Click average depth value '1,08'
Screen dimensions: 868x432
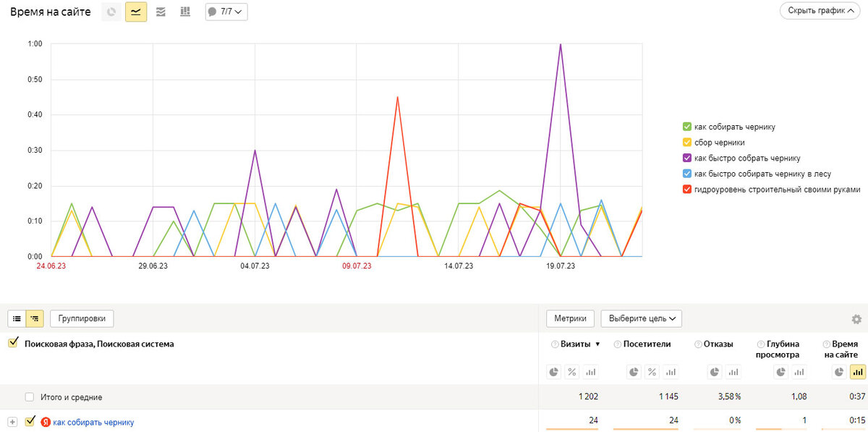799,397
